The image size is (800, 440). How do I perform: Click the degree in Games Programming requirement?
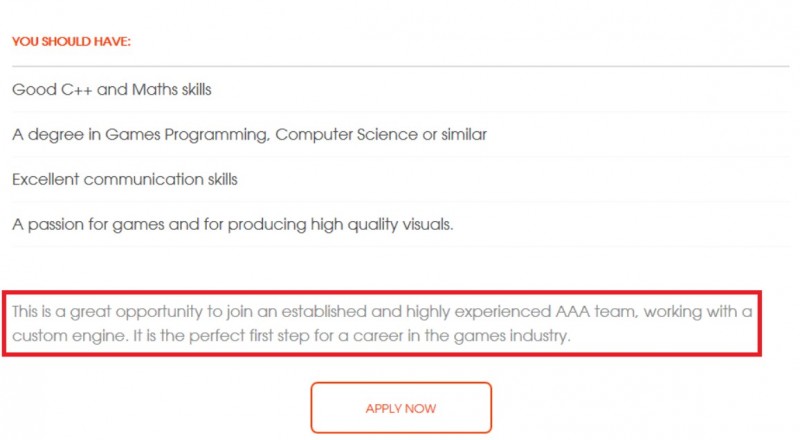pyautogui.click(x=249, y=134)
